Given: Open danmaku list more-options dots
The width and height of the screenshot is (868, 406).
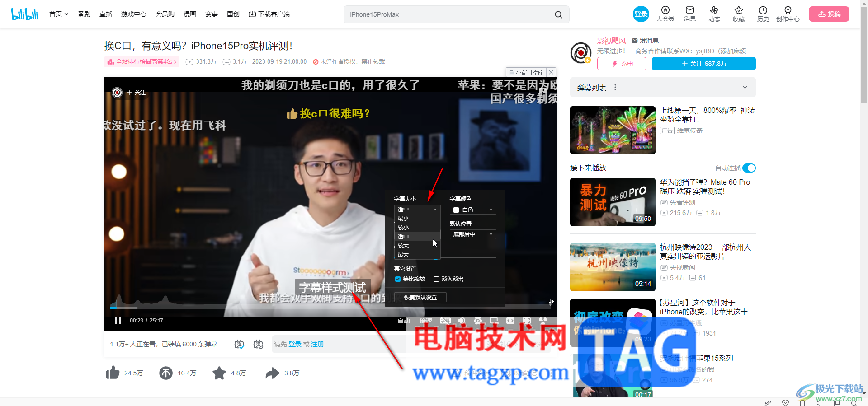Looking at the screenshot, I should tap(615, 87).
